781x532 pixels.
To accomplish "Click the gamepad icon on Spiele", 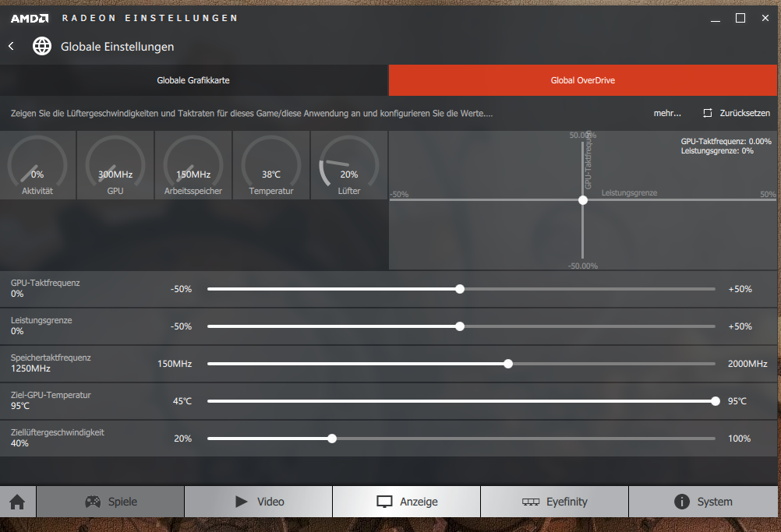I will tap(93, 502).
